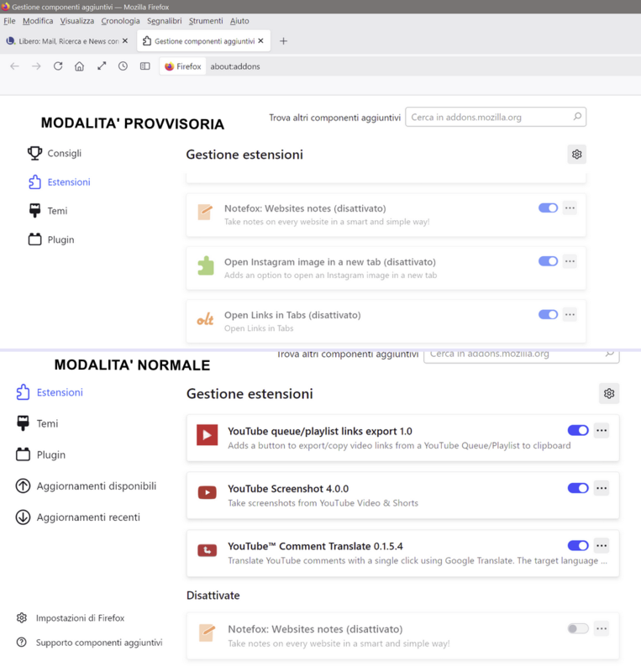This screenshot has width=641, height=672.
Task: Open more options for YouTube Comment Translate
Action: (602, 545)
